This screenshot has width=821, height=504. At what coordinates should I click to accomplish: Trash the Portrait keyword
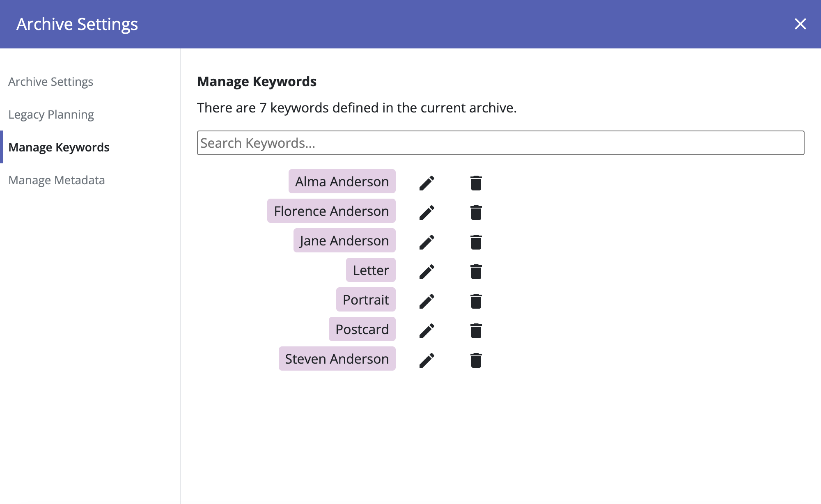476,301
